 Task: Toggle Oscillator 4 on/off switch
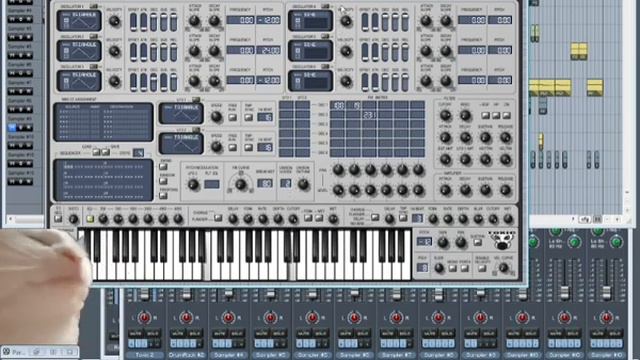tap(325, 6)
